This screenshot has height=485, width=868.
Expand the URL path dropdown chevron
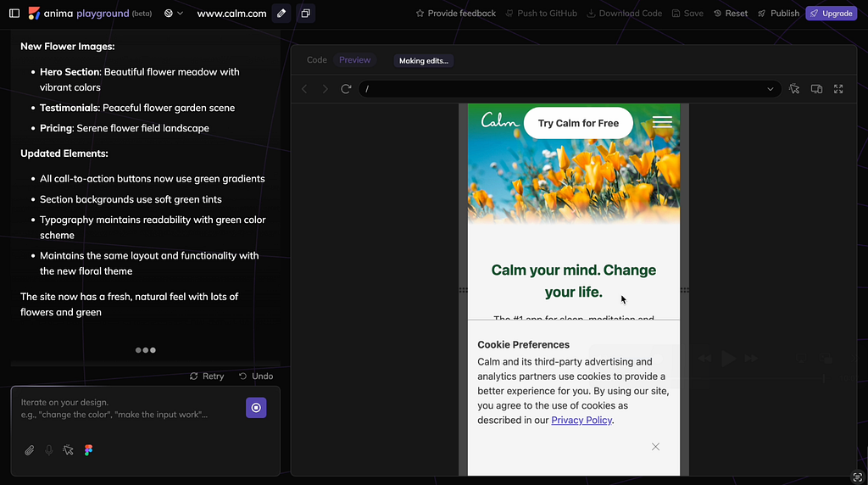pyautogui.click(x=770, y=89)
